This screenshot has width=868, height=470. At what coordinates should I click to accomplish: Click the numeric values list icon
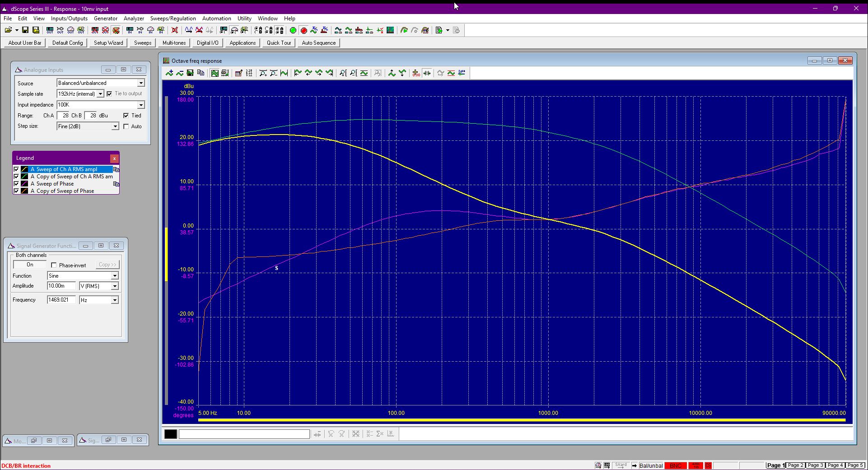tap(249, 73)
